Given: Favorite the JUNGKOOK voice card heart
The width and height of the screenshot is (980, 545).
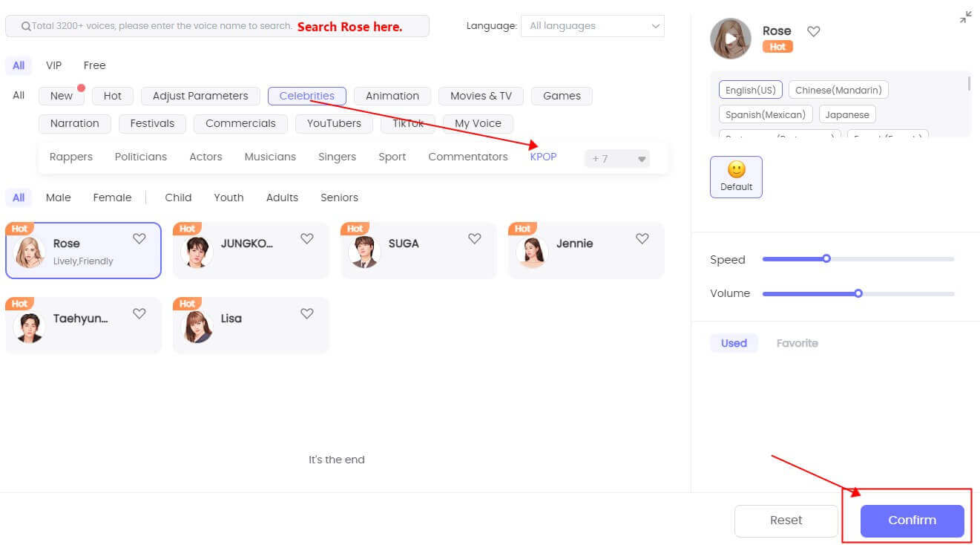Looking at the screenshot, I should [x=307, y=238].
